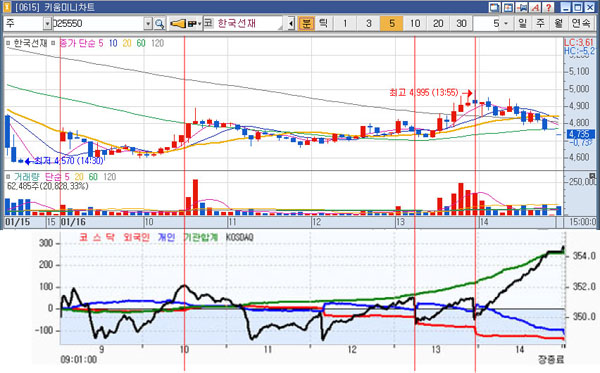Click the 한국선재 stock name field

coord(247,23)
